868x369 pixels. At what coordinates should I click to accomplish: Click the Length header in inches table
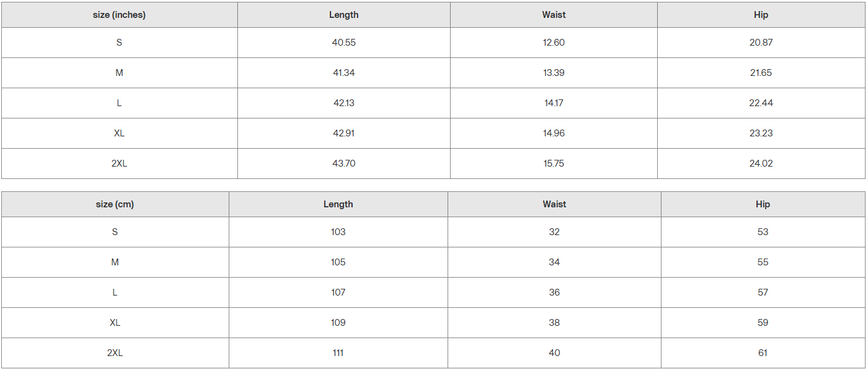343,15
